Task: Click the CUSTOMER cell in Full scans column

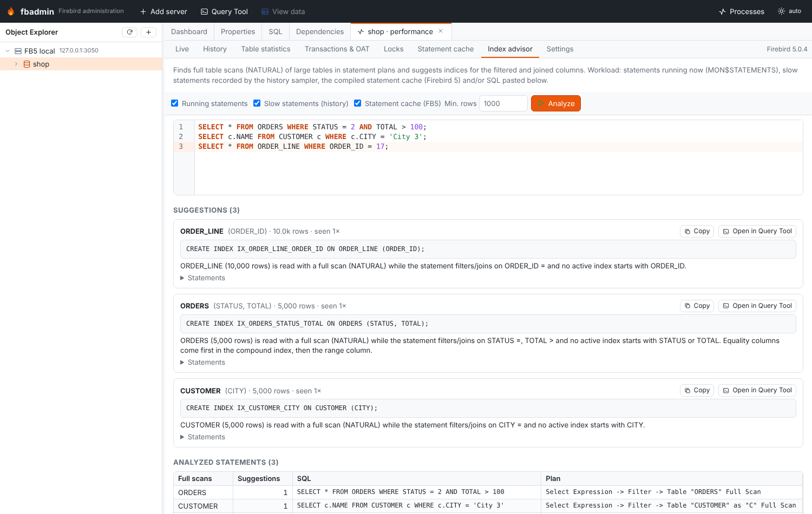Action: pos(203,506)
